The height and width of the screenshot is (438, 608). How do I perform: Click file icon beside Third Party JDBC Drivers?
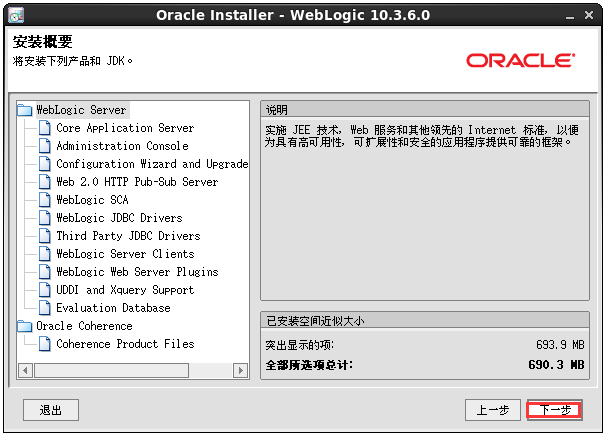pyautogui.click(x=45, y=236)
